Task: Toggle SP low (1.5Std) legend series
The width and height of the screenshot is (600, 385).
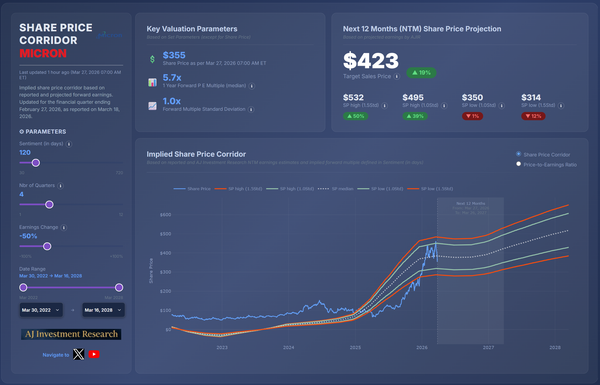Action: pyautogui.click(x=430, y=189)
